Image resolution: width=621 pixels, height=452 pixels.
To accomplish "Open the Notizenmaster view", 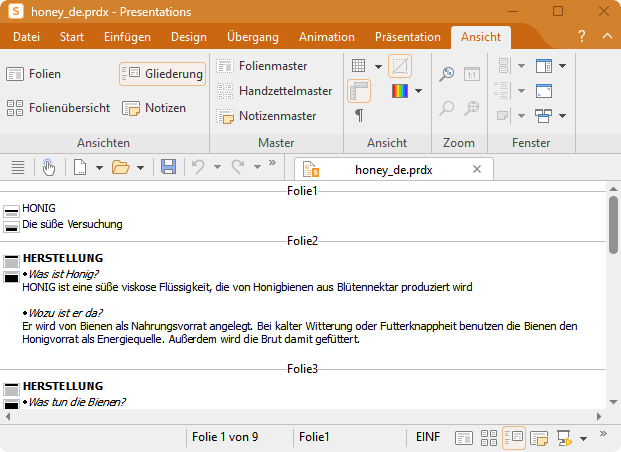I will 267,116.
